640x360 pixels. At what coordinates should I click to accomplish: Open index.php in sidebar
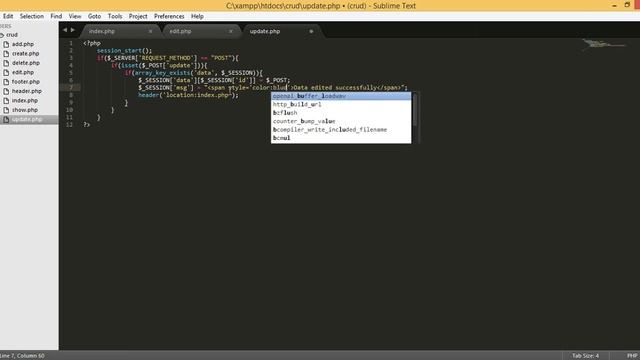(24, 100)
